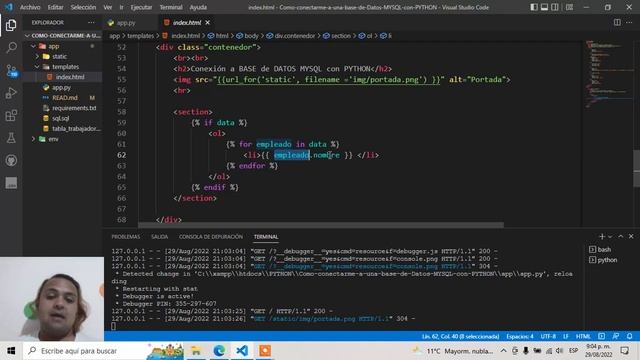Open the GitHub icon in activity bar
Screen dimensions: 640x360
point(11,160)
